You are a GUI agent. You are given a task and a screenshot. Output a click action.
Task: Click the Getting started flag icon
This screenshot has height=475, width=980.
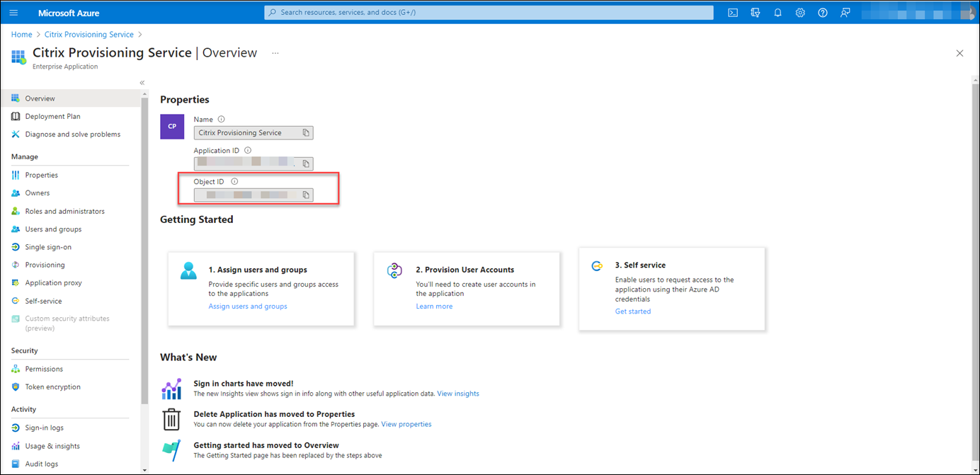[x=171, y=450]
